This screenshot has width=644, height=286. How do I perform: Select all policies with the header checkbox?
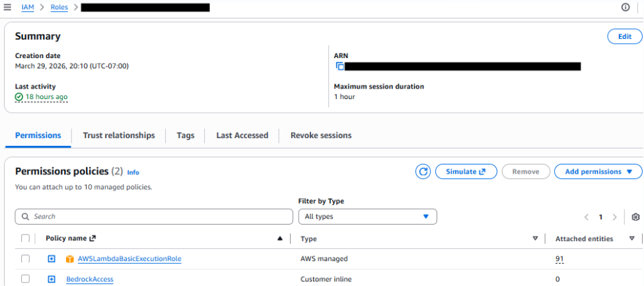26,238
